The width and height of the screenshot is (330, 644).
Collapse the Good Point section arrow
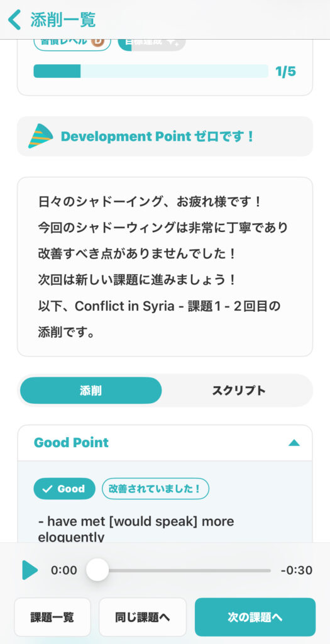point(294,443)
